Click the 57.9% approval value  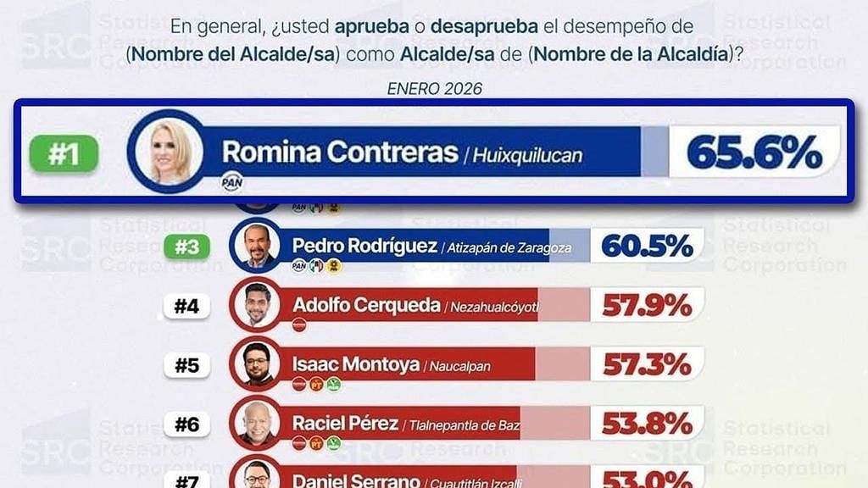point(647,305)
